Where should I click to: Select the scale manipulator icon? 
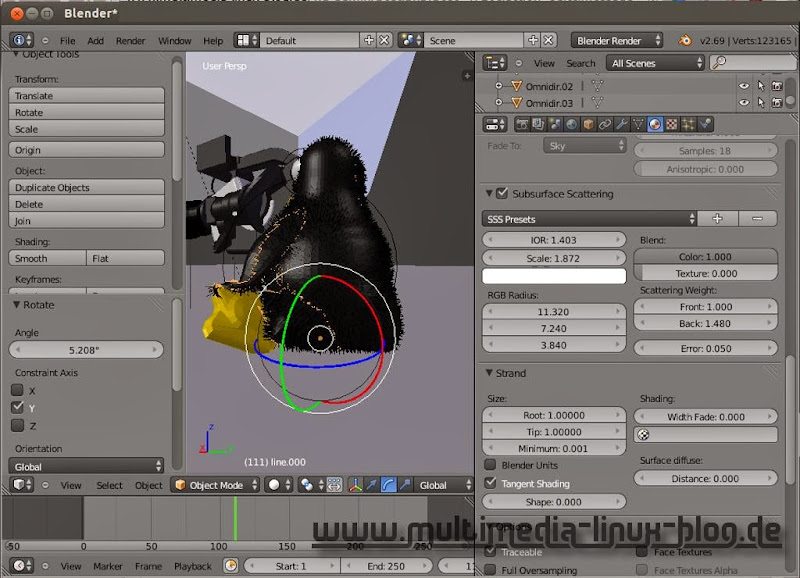(405, 485)
